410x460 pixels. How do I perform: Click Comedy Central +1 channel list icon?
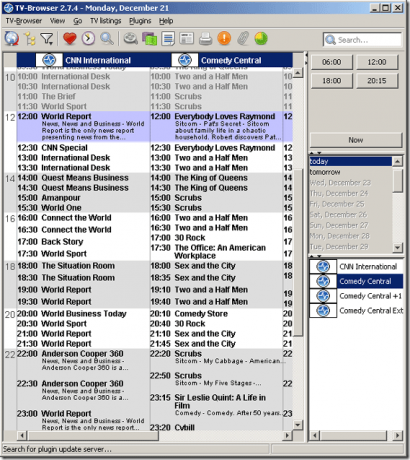tap(323, 296)
